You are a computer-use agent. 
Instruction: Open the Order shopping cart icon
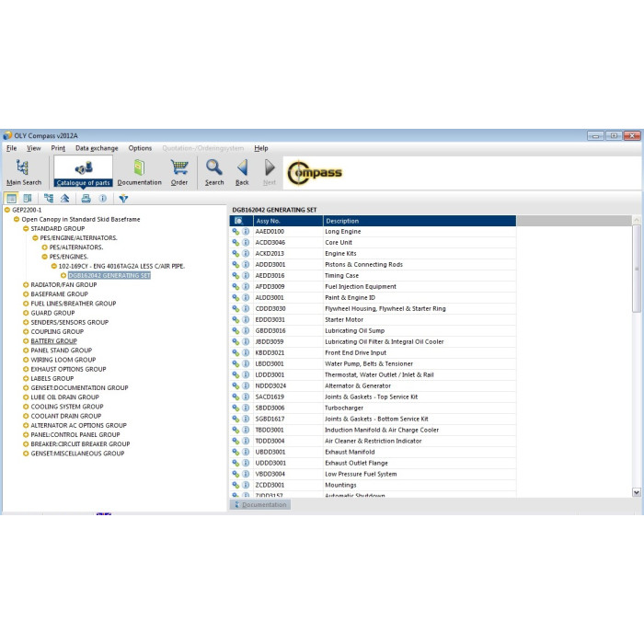(179, 173)
